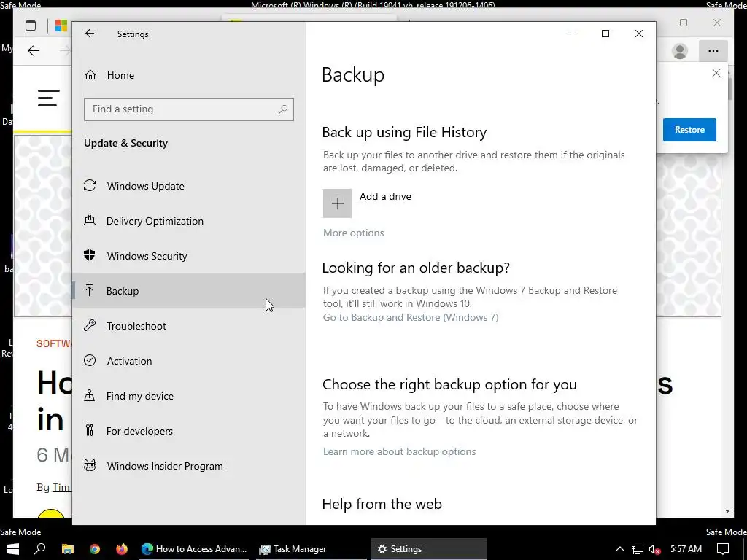Dismiss the browser restore popup

716,74
